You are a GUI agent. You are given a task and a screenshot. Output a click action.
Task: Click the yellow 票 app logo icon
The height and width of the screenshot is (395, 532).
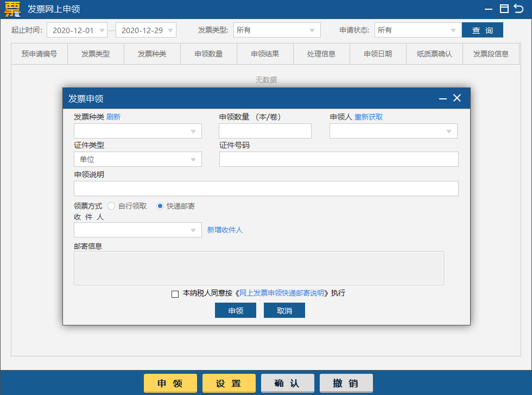tap(12, 9)
